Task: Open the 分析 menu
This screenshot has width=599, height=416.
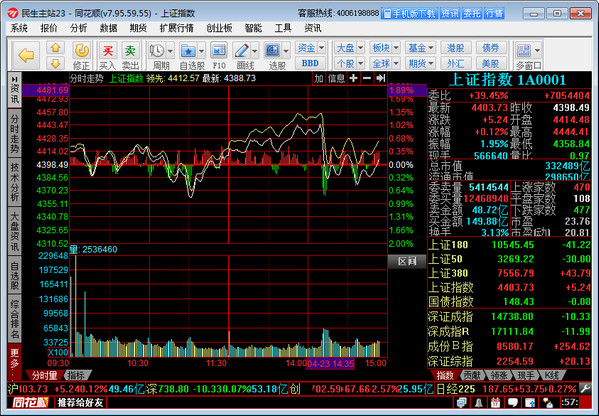Action: (x=79, y=28)
